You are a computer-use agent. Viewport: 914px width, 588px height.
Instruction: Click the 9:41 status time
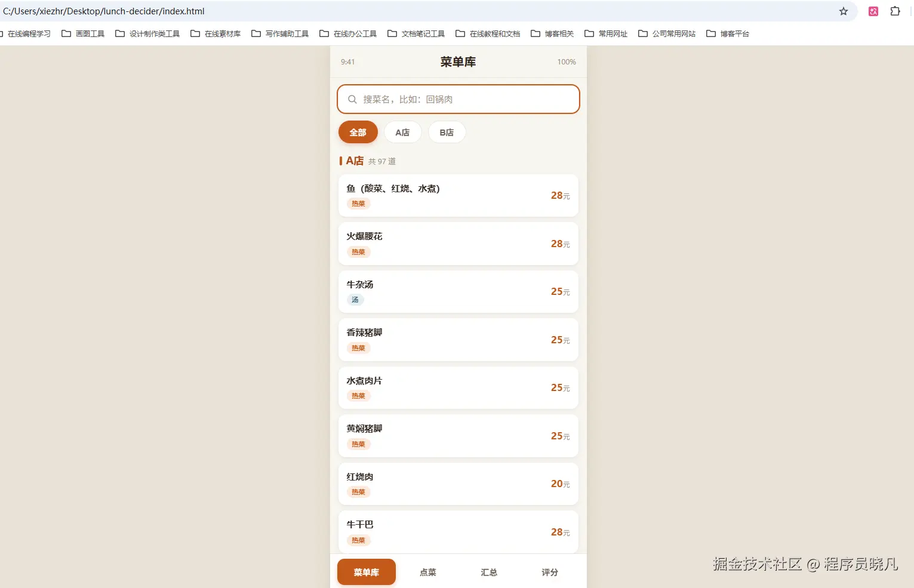coord(347,62)
